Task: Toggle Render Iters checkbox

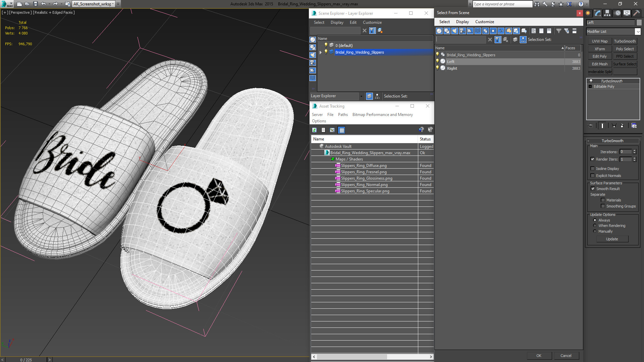Action: pyautogui.click(x=592, y=159)
